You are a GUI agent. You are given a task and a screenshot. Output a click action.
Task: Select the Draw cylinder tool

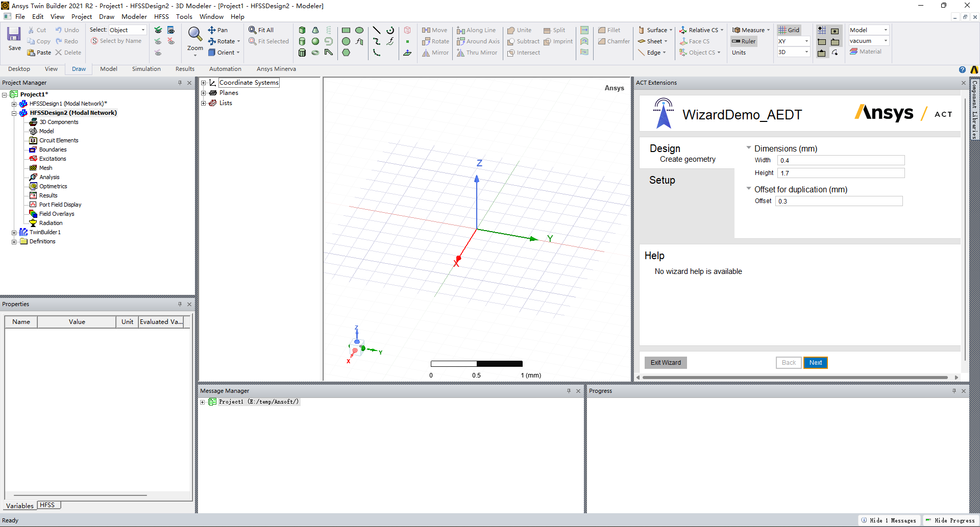[x=302, y=41]
